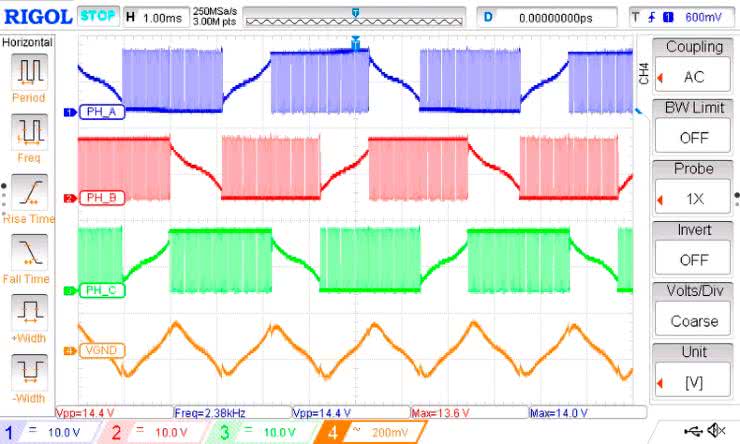This screenshot has height=444, width=740.
Task: Choose the Fall Time measurement icon
Action: point(29,250)
